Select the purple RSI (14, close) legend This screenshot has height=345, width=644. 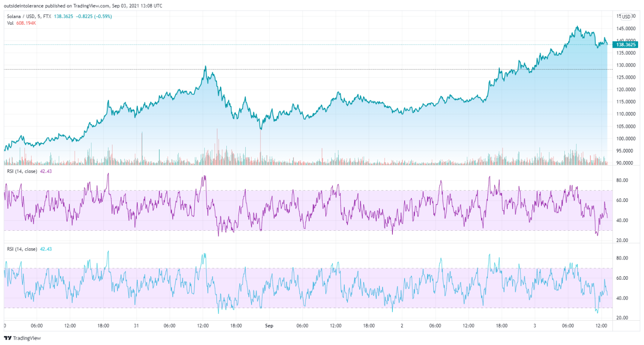30,171
